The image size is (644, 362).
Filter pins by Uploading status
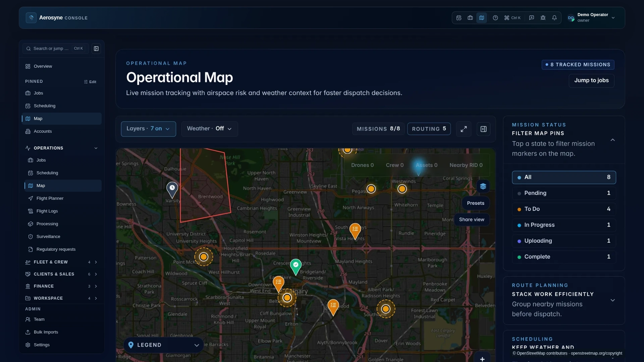(x=564, y=241)
